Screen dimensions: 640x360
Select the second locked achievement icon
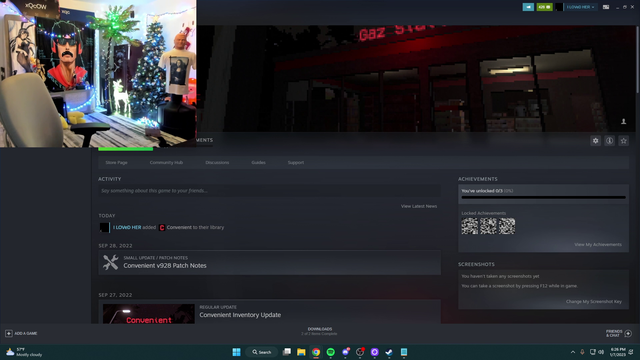click(x=488, y=226)
